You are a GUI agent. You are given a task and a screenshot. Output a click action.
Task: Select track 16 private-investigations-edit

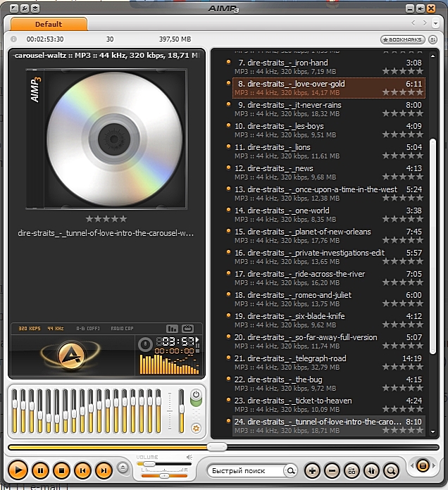click(x=328, y=257)
